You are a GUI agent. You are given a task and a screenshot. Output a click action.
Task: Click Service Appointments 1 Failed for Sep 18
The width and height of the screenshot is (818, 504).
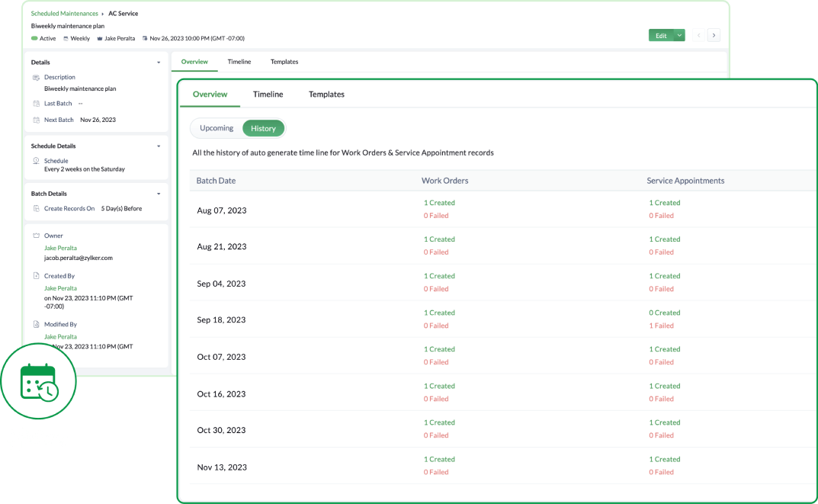tap(661, 326)
